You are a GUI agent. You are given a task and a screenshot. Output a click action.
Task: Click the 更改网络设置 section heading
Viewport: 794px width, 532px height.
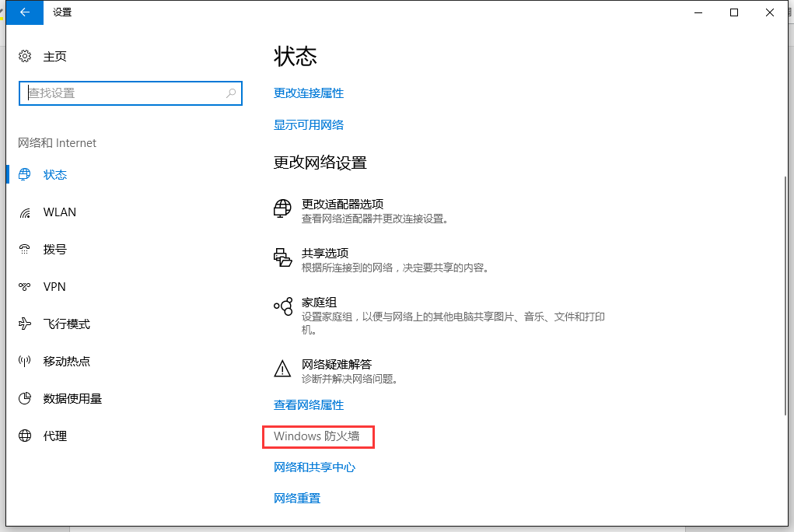coord(320,163)
